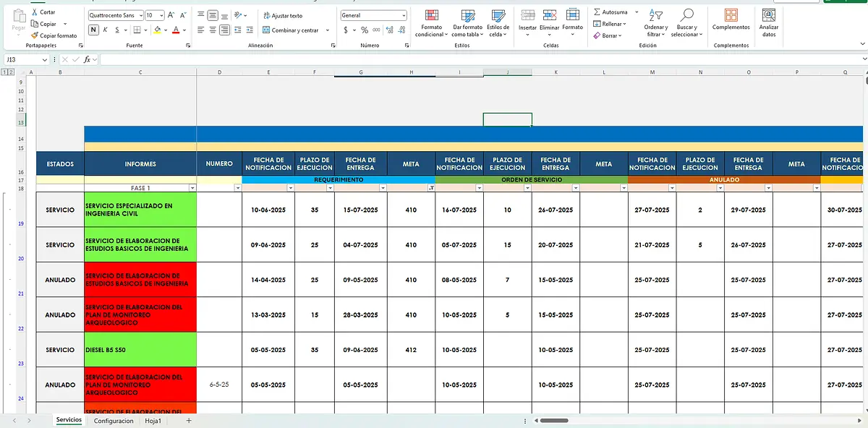Click the Formato condicional icon
The image size is (868, 428).
click(432, 15)
